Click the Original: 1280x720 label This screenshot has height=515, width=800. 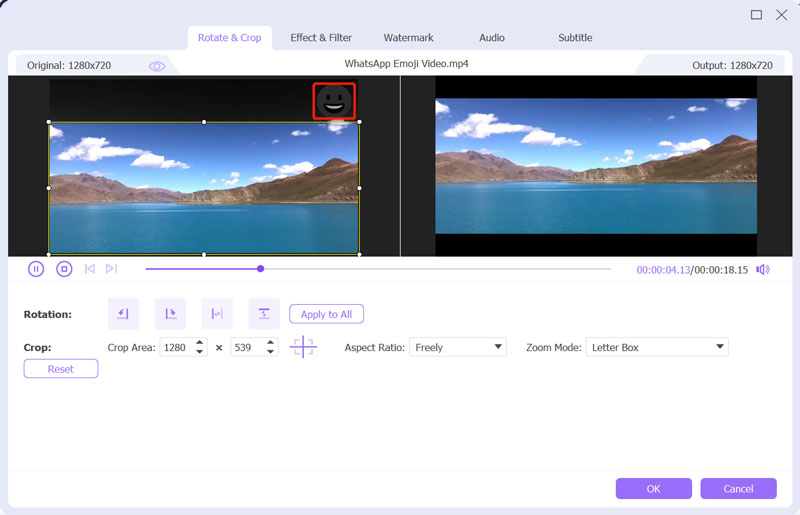(69, 65)
